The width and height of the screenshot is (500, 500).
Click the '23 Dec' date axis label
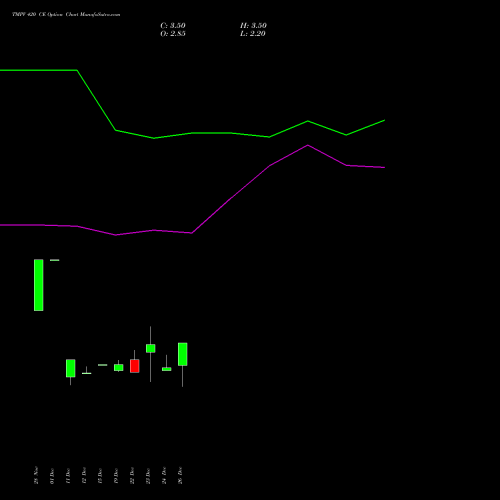pyautogui.click(x=148, y=476)
